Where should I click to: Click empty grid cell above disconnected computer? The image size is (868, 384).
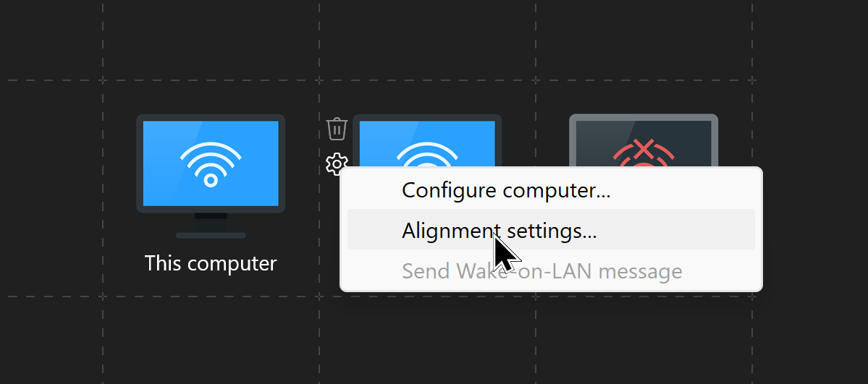(644, 40)
